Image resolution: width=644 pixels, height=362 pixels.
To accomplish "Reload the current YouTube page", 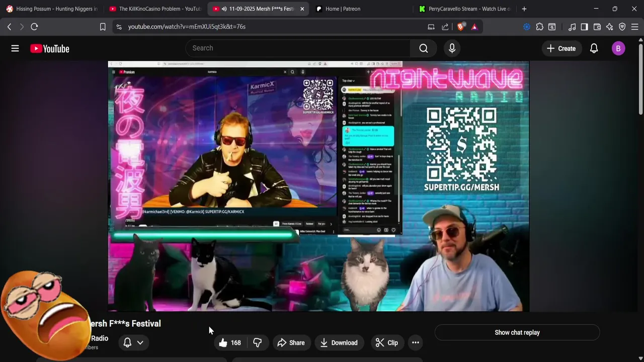I will point(34,27).
